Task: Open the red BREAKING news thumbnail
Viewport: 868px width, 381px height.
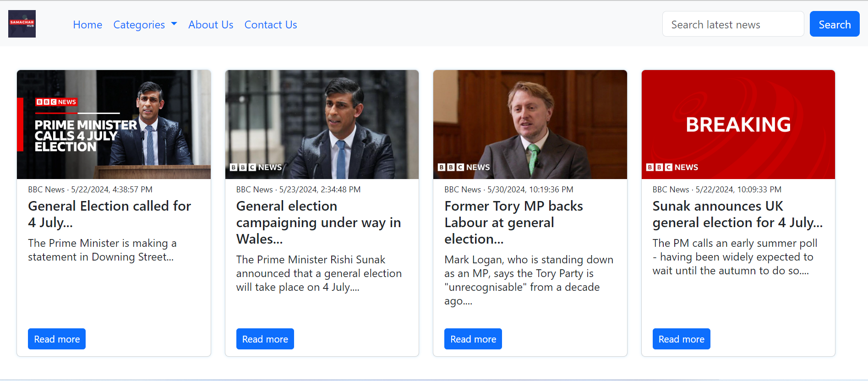Action: (738, 125)
